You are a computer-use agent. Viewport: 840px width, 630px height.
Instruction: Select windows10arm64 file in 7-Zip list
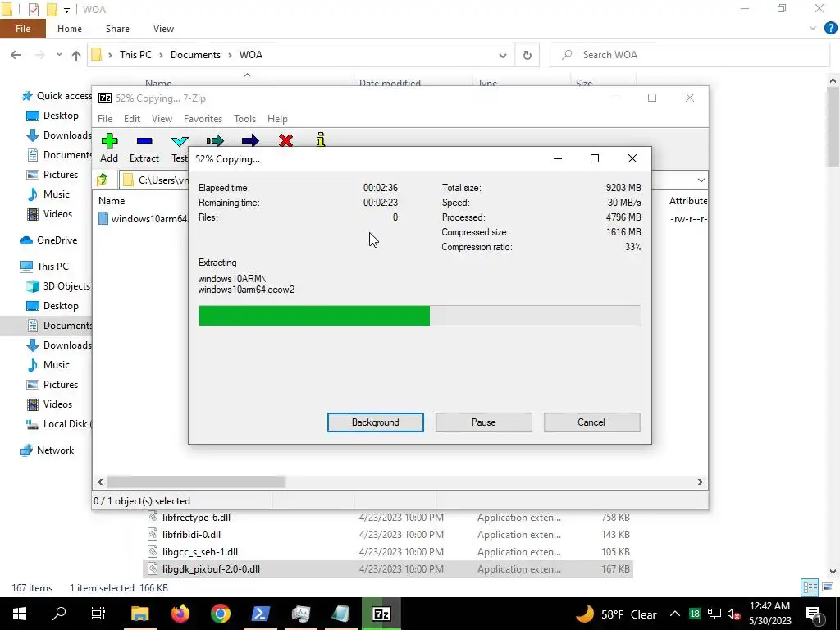(x=144, y=218)
